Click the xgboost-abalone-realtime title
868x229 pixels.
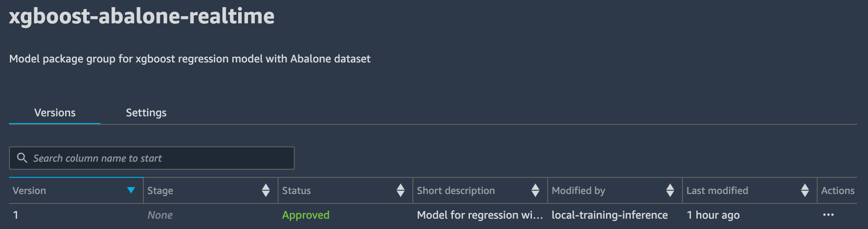[142, 16]
